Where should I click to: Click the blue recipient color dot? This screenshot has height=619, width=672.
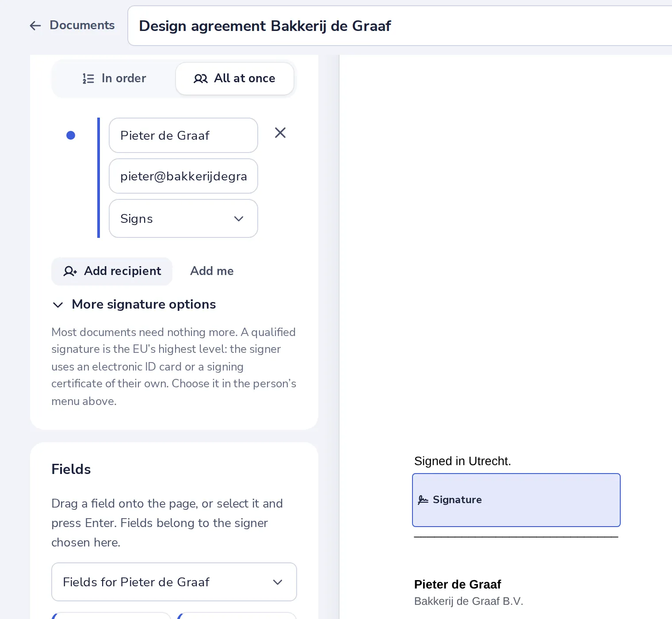[x=71, y=135]
